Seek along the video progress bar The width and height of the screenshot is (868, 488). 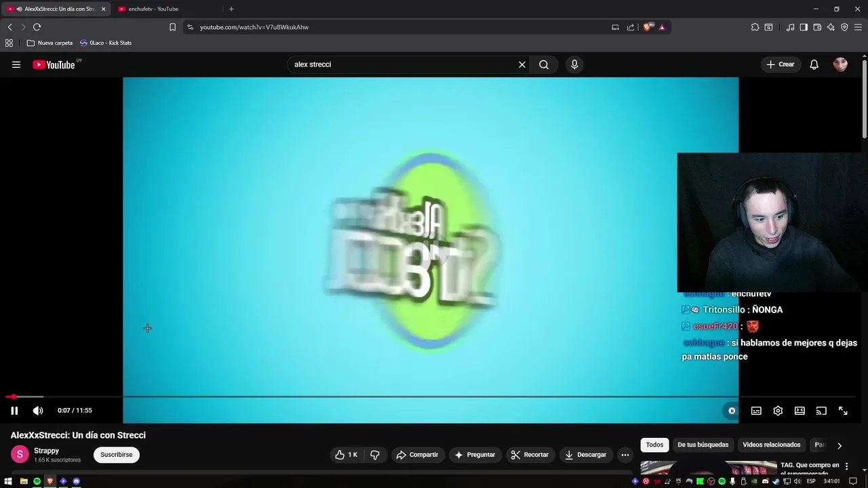click(431, 396)
